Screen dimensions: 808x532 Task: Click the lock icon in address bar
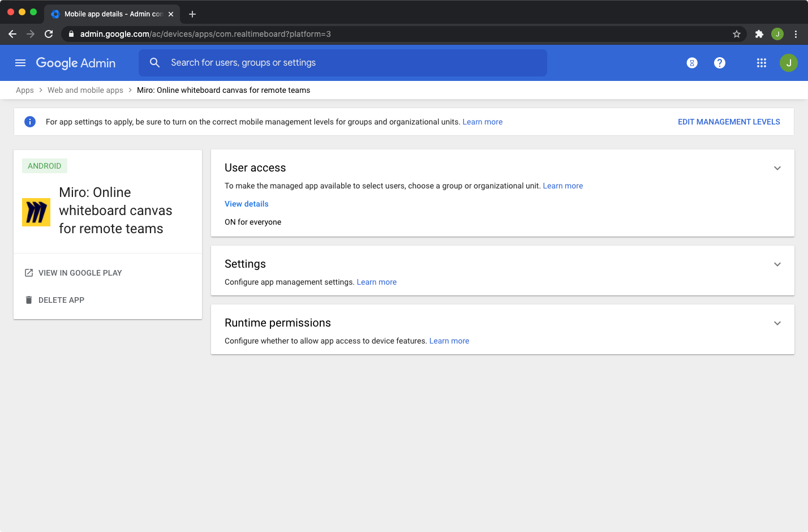pos(71,34)
